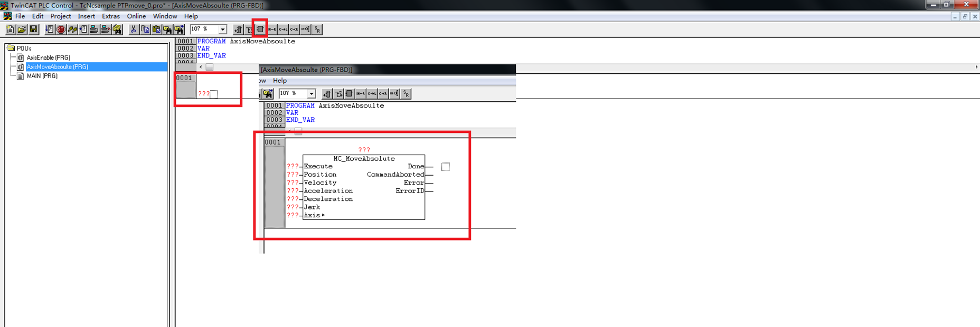980x327 pixels.
Task: Click the Set/Reset icon in the inset window toolbar
Action: coord(406,93)
